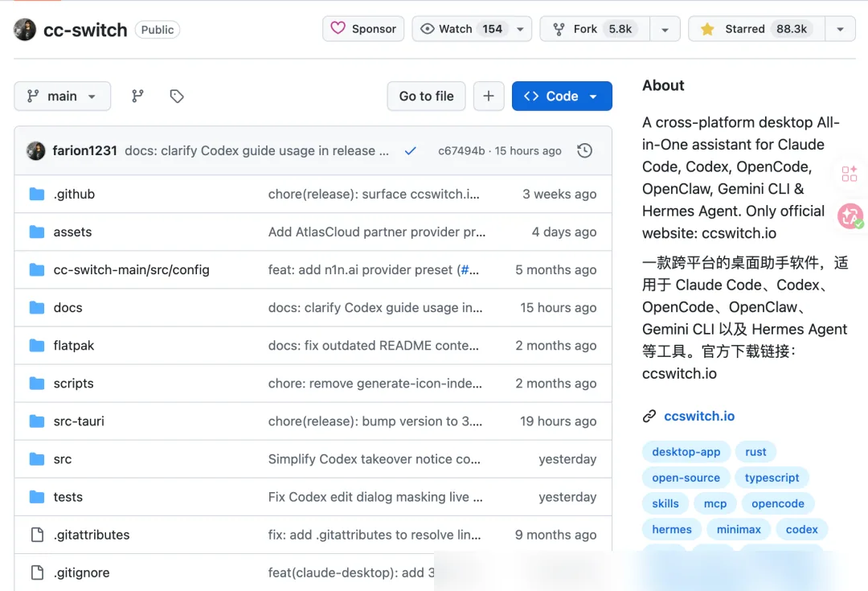Click the .github folder icon

tap(36, 194)
